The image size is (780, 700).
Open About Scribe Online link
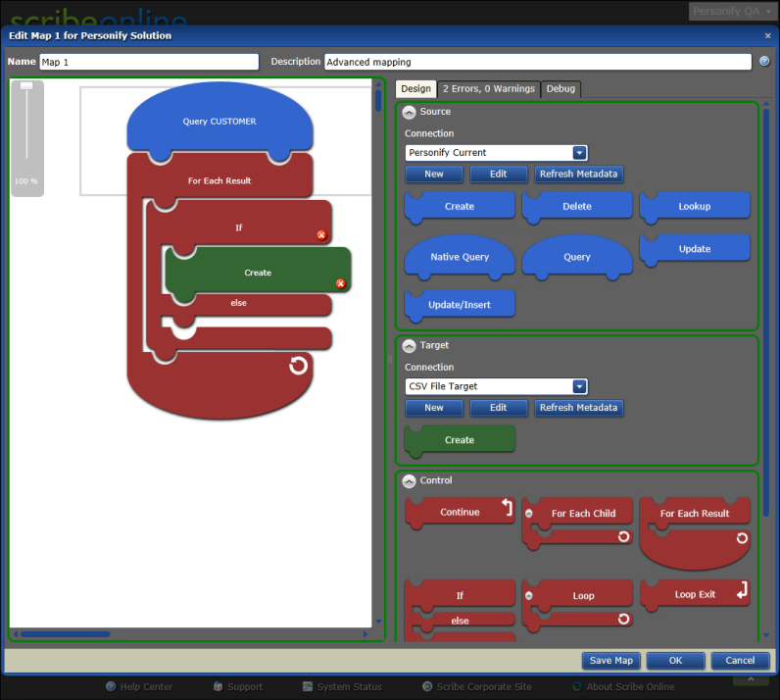[x=623, y=686]
